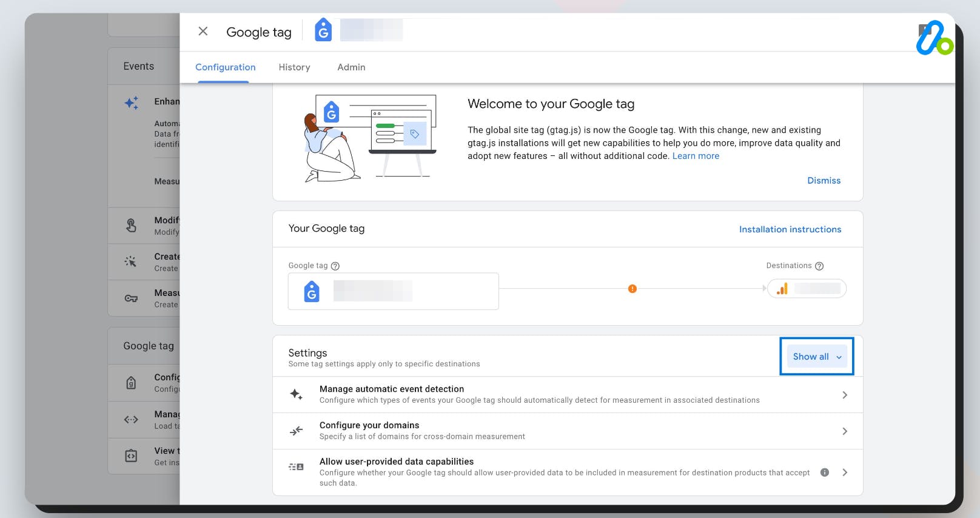Click the Settings section title
The height and width of the screenshot is (518, 980).
click(307, 353)
